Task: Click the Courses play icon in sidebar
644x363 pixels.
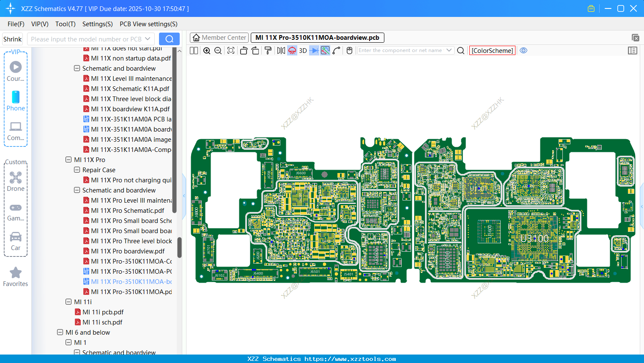Action: [x=16, y=67]
